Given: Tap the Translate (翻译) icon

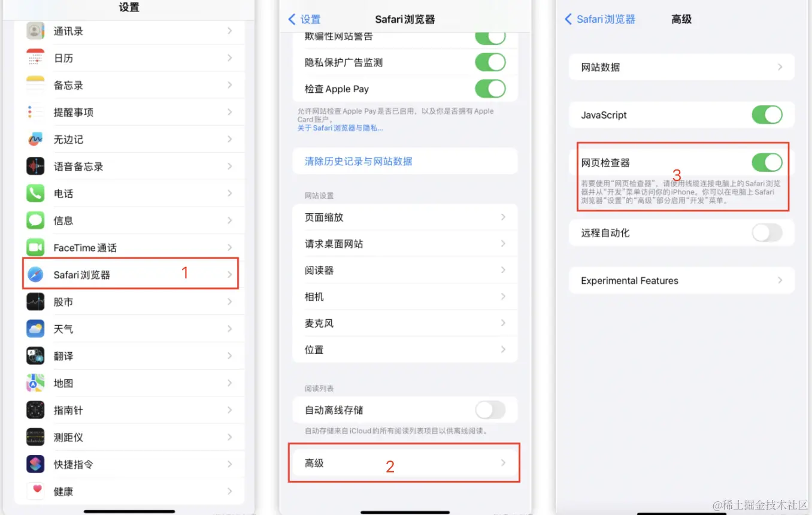Looking at the screenshot, I should pos(35,356).
